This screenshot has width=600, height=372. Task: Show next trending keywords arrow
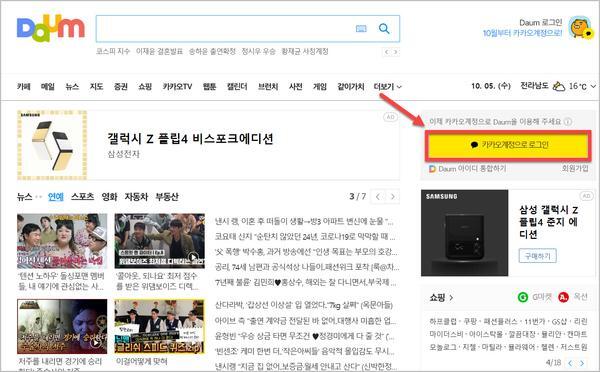point(396,52)
